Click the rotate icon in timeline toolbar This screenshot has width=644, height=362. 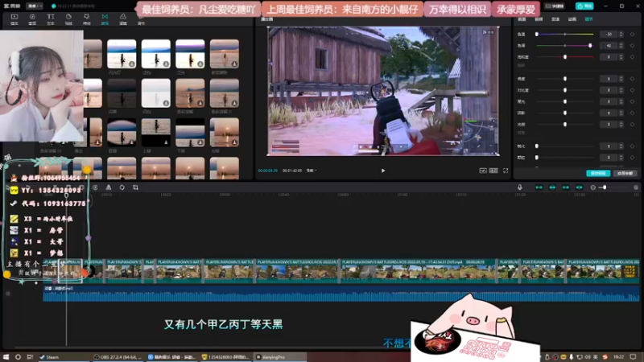pos(122,187)
